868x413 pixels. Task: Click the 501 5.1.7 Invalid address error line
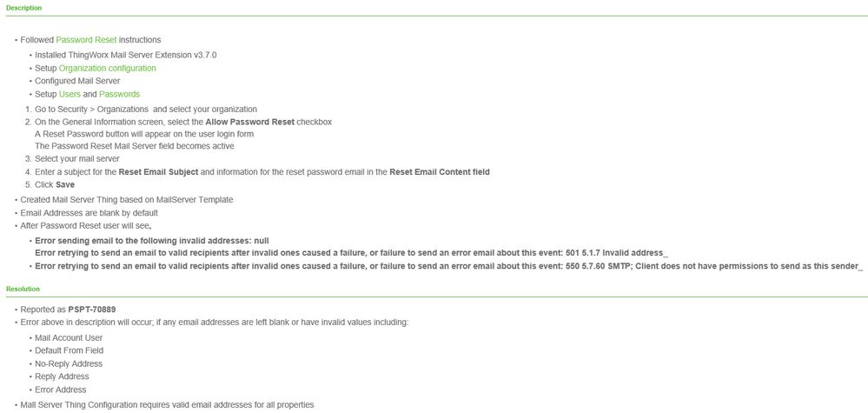pos(352,253)
